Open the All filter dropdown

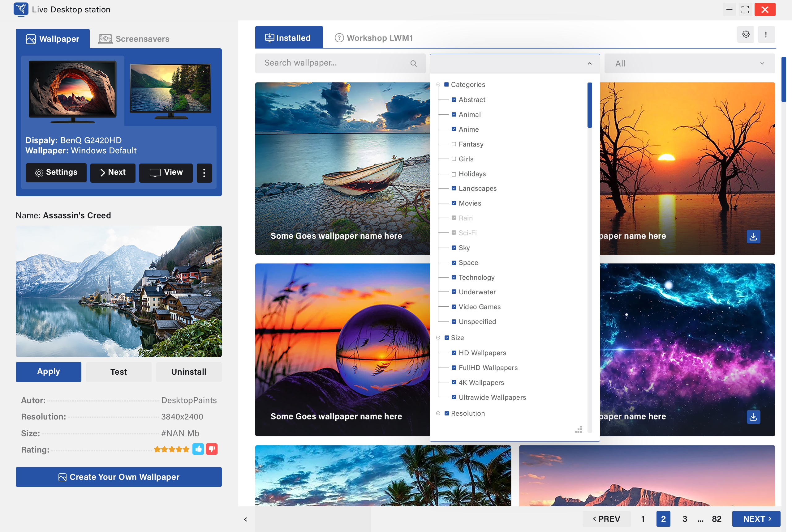click(x=689, y=63)
